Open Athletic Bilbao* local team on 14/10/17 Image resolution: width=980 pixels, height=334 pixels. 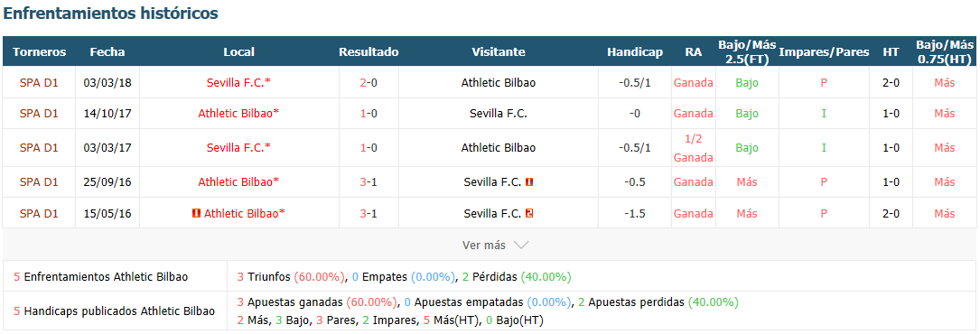click(238, 114)
